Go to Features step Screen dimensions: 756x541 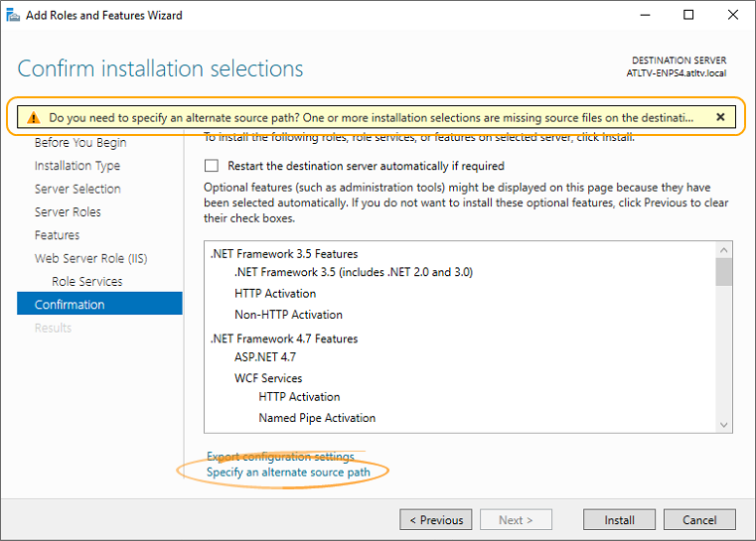[57, 235]
